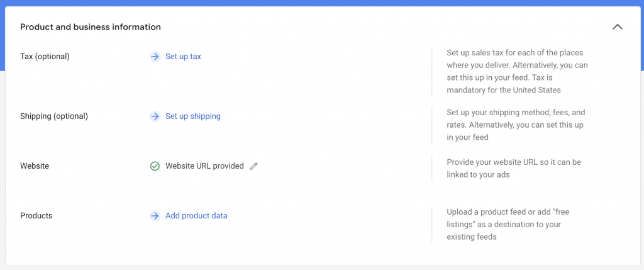The image size is (644, 270).
Task: Click the arrow icon beside Set up tax
Action: click(x=155, y=57)
